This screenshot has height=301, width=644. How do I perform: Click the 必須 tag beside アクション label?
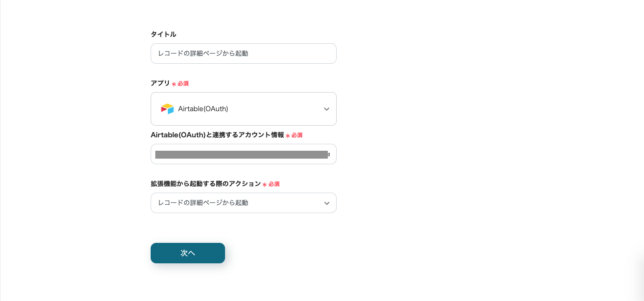point(274,184)
